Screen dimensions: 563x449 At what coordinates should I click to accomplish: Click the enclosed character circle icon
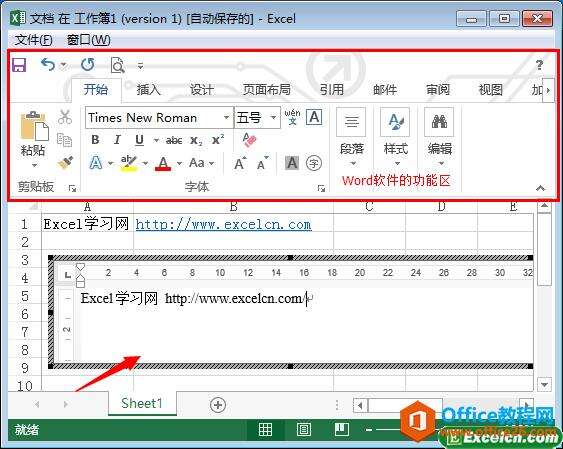point(314,163)
